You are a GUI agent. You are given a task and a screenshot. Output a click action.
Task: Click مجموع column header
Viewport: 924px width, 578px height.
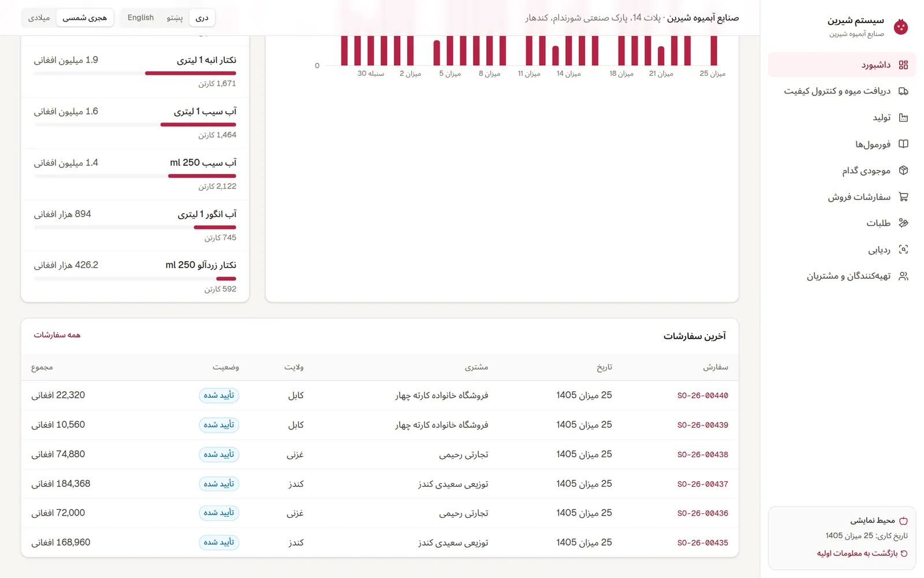click(x=42, y=368)
